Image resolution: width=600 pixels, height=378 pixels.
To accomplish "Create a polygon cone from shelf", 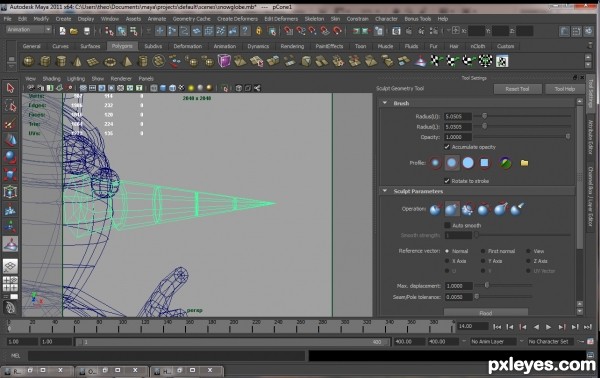I will point(77,61).
